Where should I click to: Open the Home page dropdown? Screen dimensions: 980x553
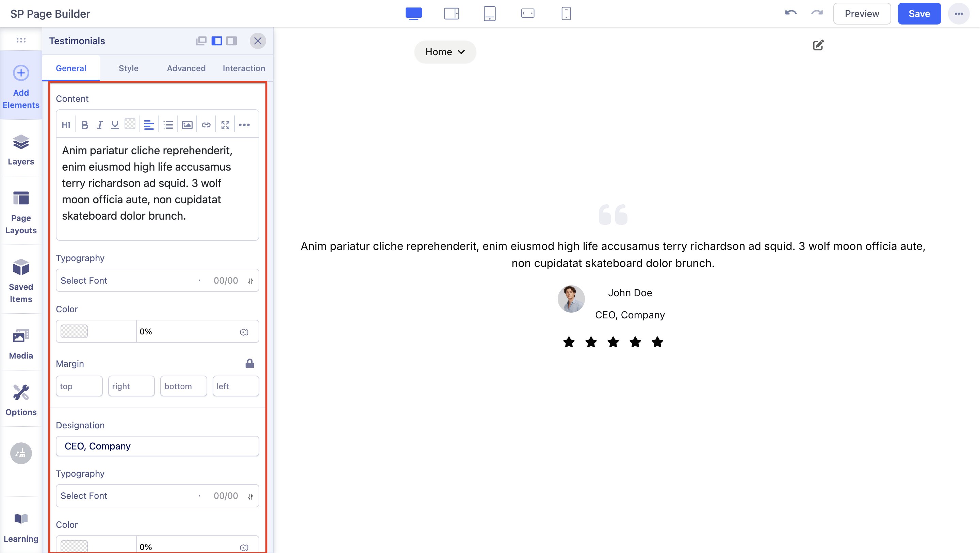(x=445, y=52)
